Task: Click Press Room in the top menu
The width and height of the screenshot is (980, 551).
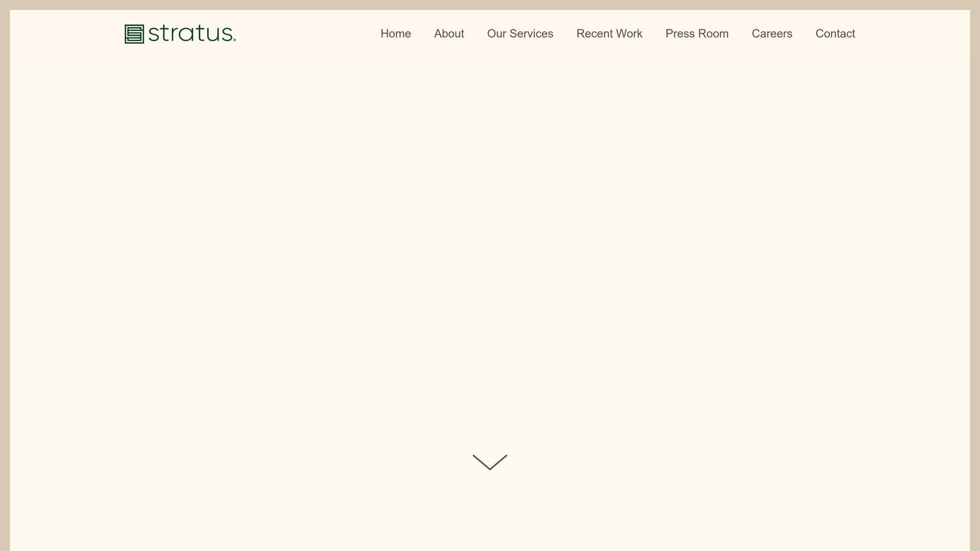Action: point(697,33)
